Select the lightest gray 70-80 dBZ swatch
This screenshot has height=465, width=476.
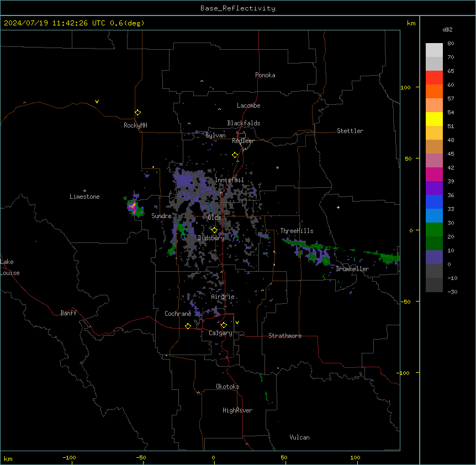coord(434,50)
